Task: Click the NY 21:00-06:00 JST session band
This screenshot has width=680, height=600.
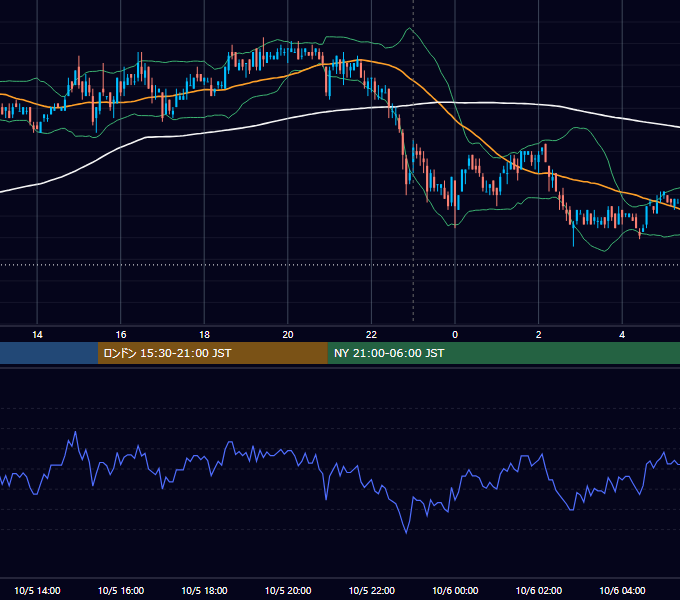Action: pyautogui.click(x=503, y=353)
